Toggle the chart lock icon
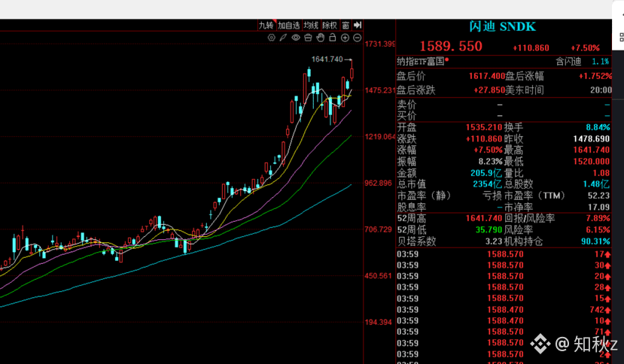624x364 pixels. [x=332, y=38]
